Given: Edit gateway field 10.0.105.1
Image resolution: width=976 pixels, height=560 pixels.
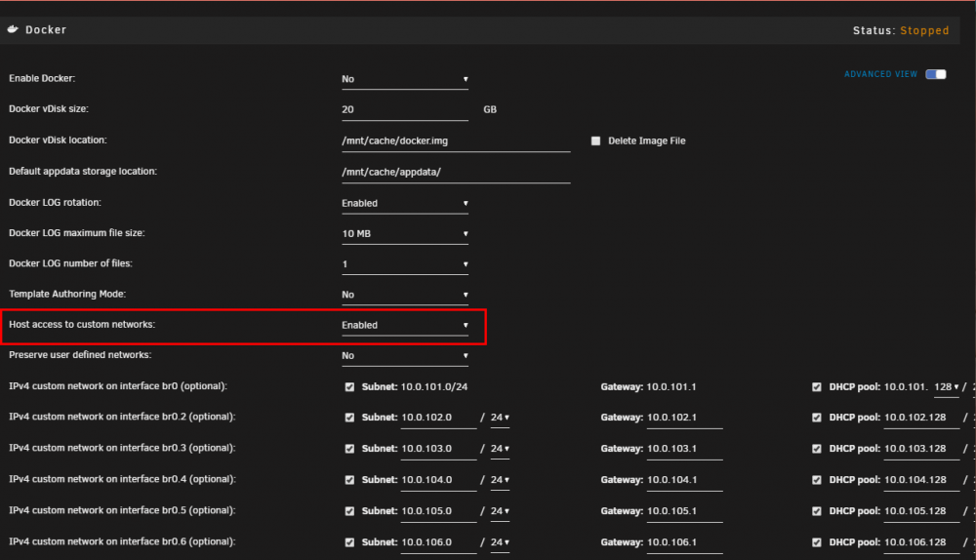Looking at the screenshot, I should click(685, 511).
